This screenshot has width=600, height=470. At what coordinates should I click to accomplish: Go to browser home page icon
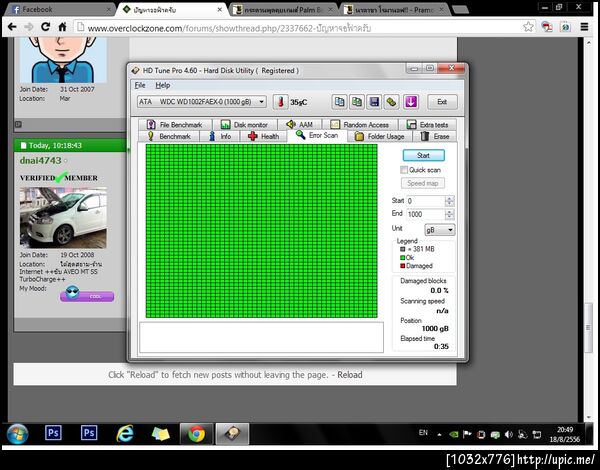[62, 27]
